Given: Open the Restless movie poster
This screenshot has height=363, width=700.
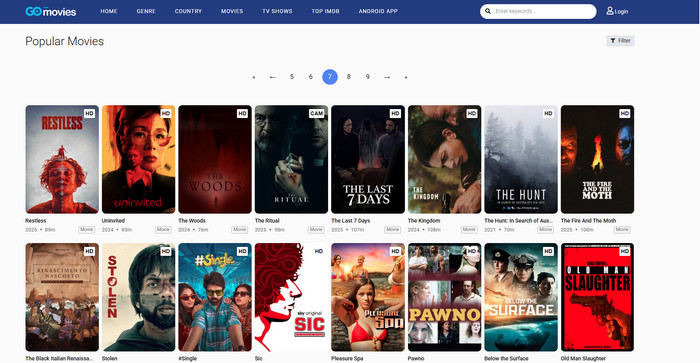Looking at the screenshot, I should [62, 159].
